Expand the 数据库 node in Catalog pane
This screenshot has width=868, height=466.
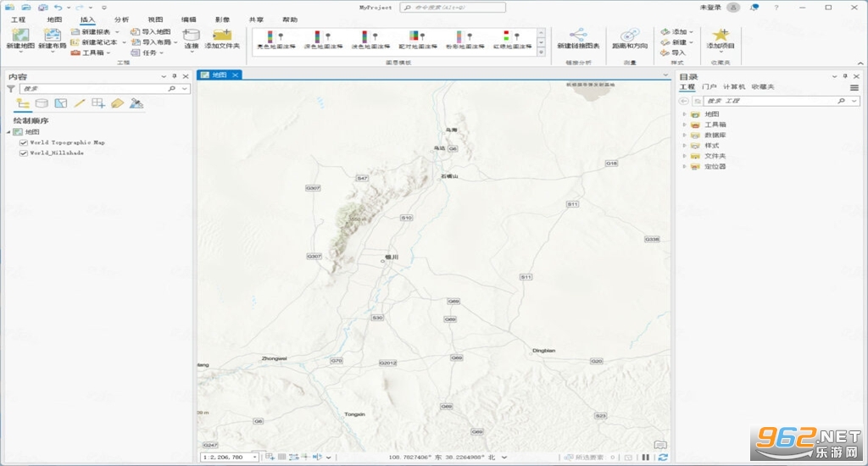[x=684, y=135]
